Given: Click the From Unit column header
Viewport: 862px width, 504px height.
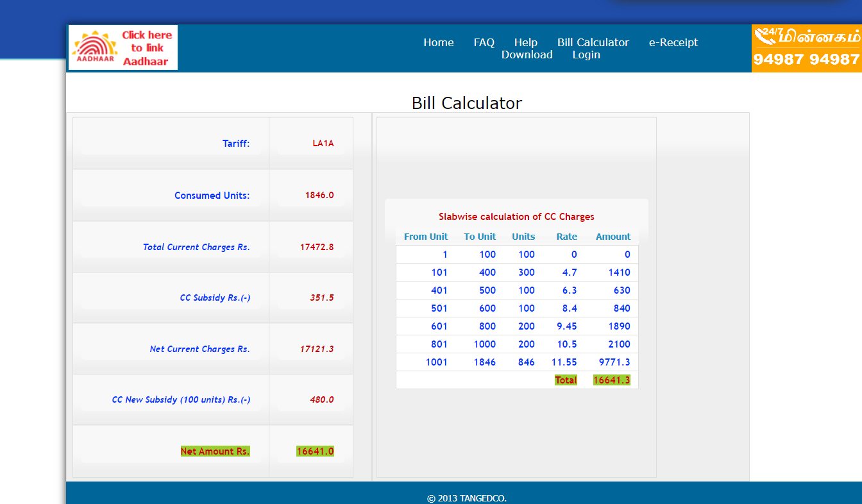Looking at the screenshot, I should click(x=426, y=237).
